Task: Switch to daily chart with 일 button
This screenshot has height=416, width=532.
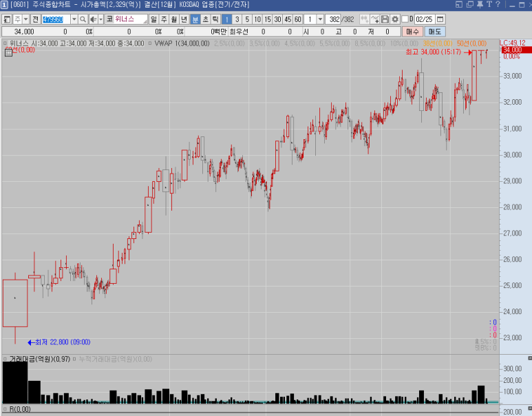Action: 153,19
